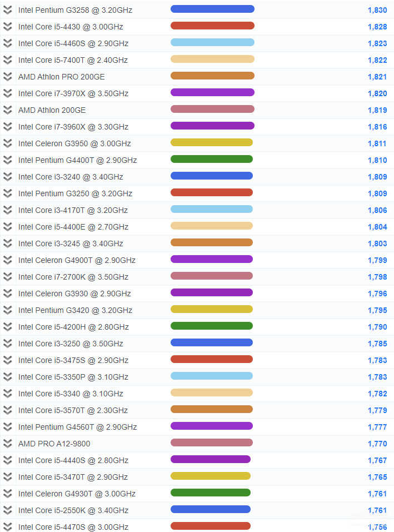Expand the Intel Core i5-3350P row chevron
This screenshot has height=532, width=394.
[x=7, y=376]
